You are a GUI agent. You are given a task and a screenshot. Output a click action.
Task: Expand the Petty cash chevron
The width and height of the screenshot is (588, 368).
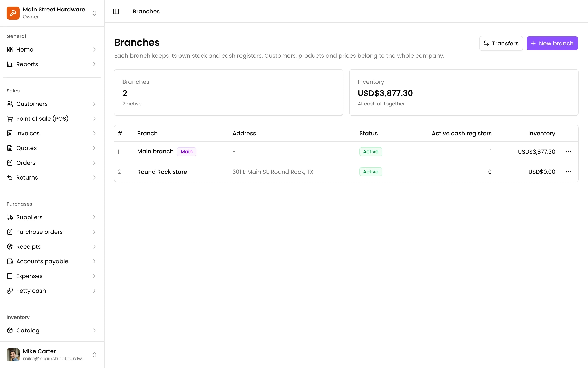pyautogui.click(x=94, y=291)
